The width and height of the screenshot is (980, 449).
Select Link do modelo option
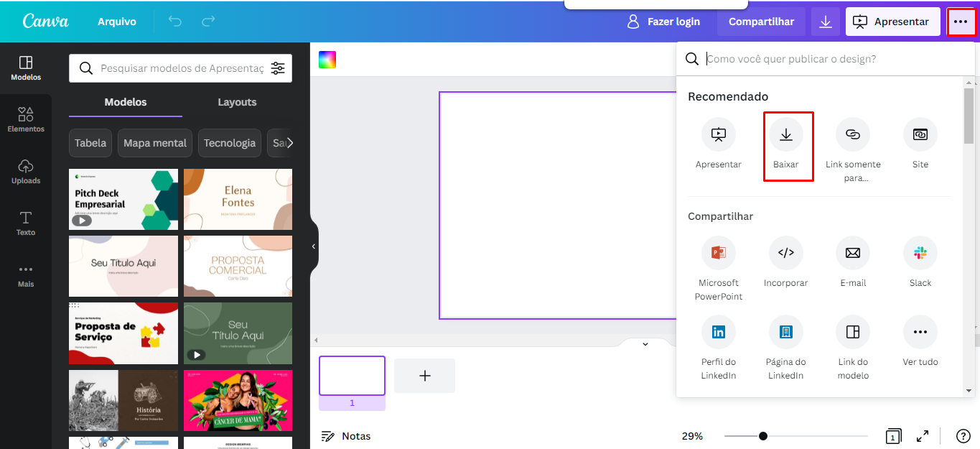pyautogui.click(x=853, y=348)
